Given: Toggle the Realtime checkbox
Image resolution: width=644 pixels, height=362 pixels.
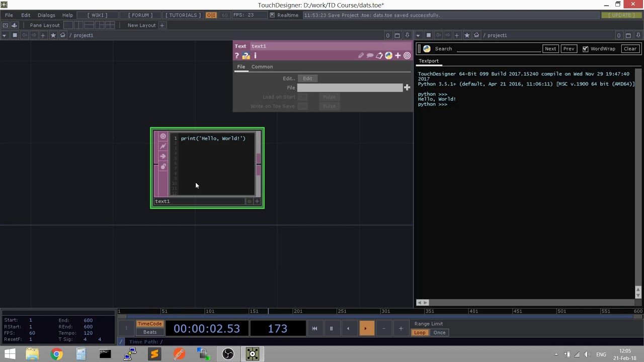Looking at the screenshot, I should point(272,15).
